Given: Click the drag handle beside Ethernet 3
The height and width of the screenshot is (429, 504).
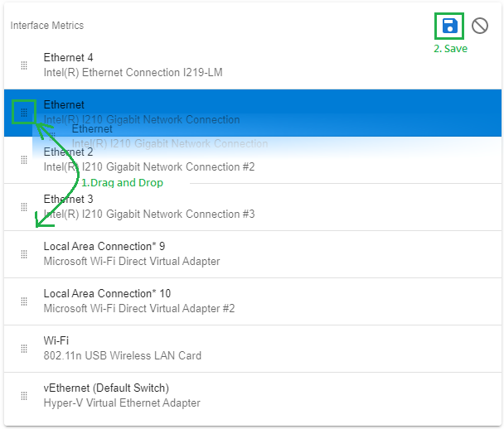Looking at the screenshot, I should coord(24,207).
